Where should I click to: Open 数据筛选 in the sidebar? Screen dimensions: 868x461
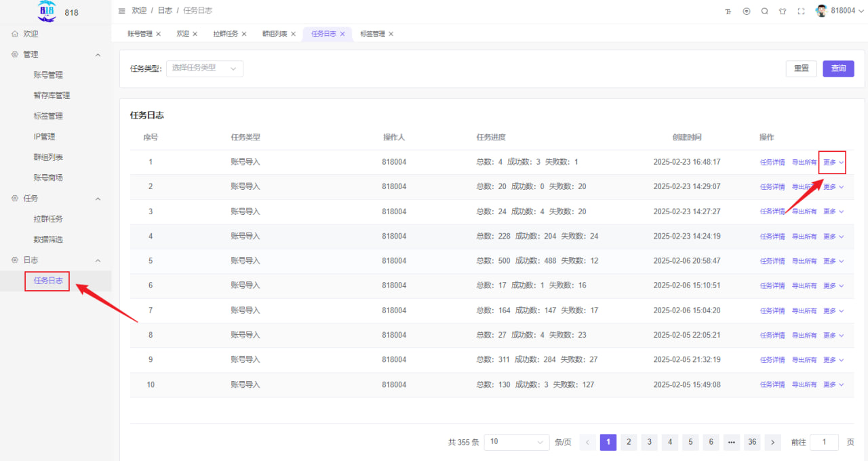click(48, 239)
